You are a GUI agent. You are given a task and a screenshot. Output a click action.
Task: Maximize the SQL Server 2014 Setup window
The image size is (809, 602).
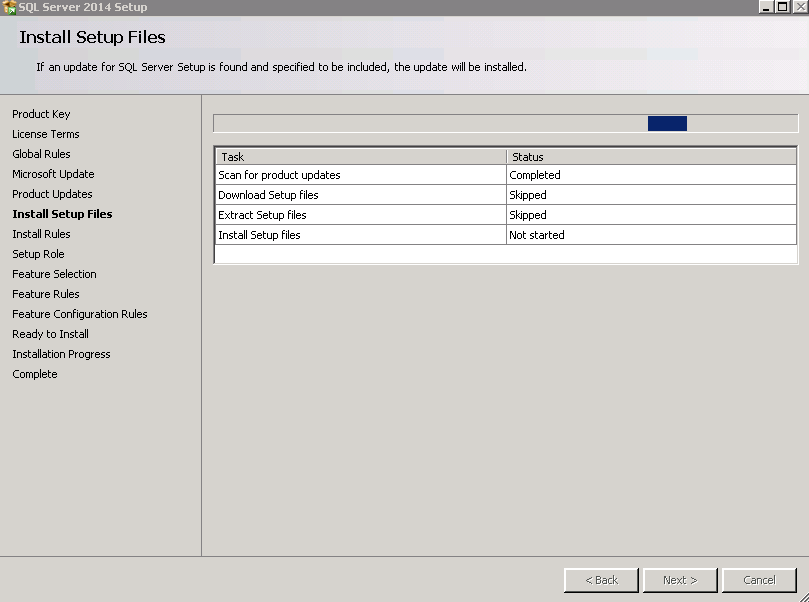(x=782, y=7)
